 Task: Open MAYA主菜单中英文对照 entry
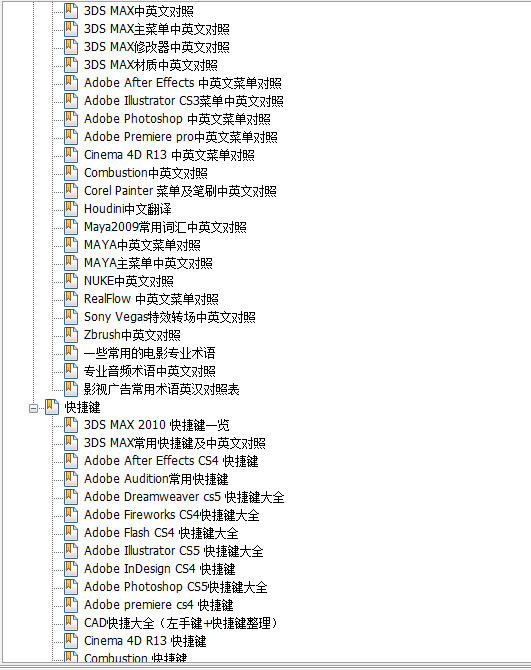point(148,263)
